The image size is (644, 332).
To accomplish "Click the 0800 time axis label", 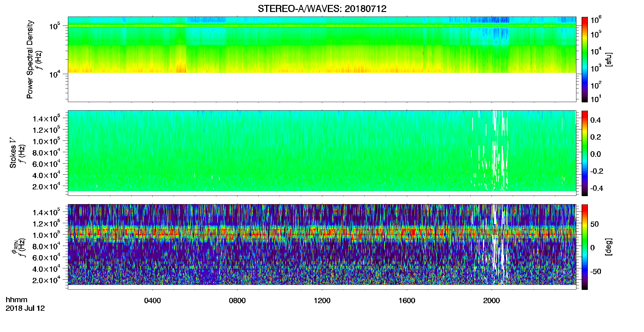I will (x=237, y=301).
